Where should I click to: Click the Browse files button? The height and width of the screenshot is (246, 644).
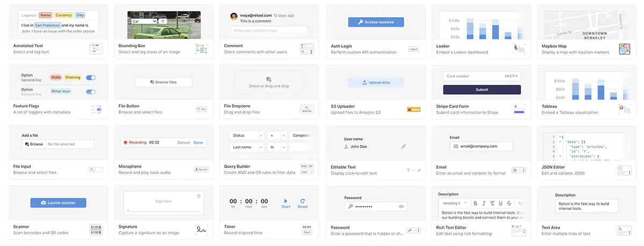pos(164,82)
